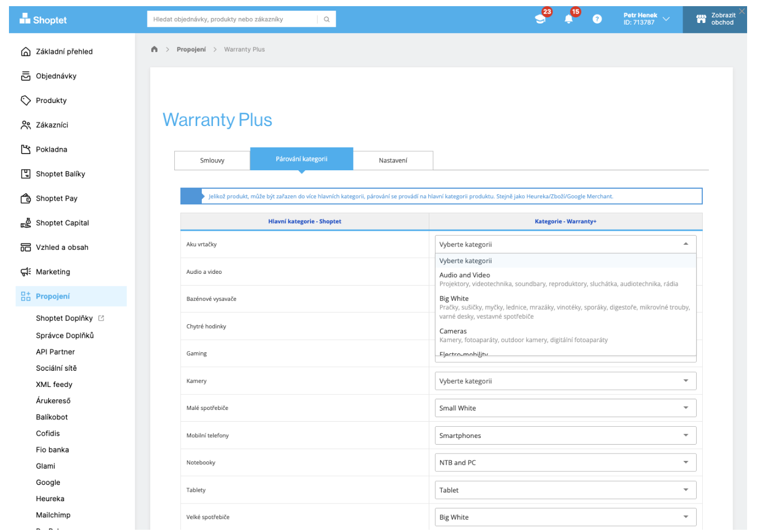
Task: Open Marketing section in sidebar
Action: [x=53, y=272]
